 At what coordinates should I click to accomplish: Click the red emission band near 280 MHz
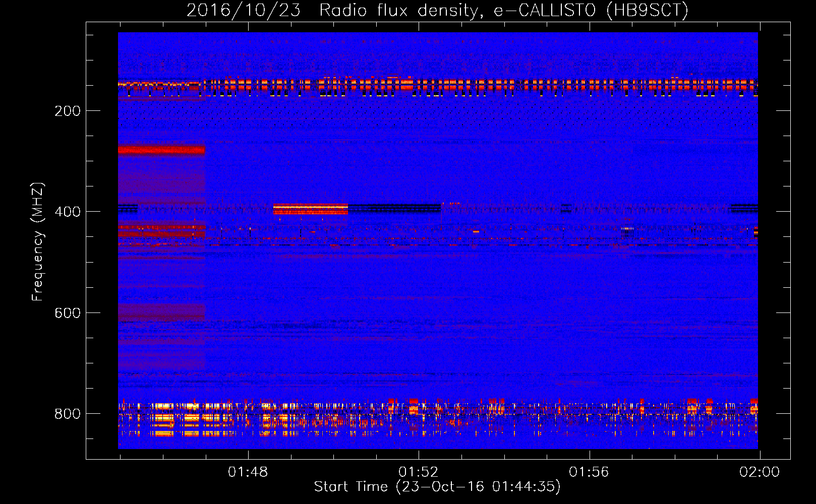coord(161,150)
